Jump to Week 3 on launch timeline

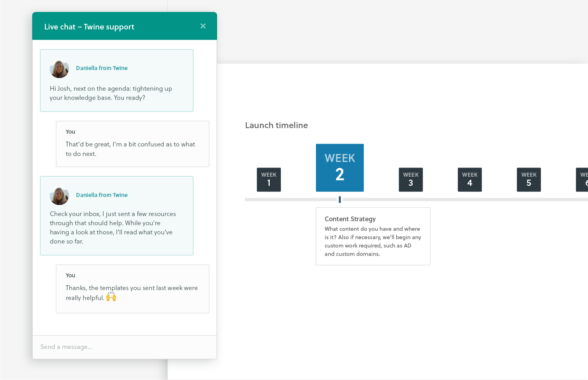pos(411,179)
